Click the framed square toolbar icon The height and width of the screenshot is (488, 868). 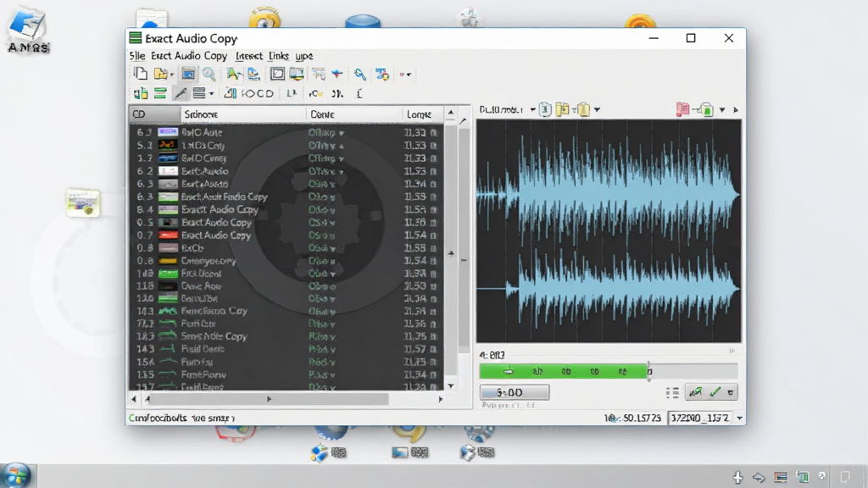pyautogui.click(x=277, y=74)
